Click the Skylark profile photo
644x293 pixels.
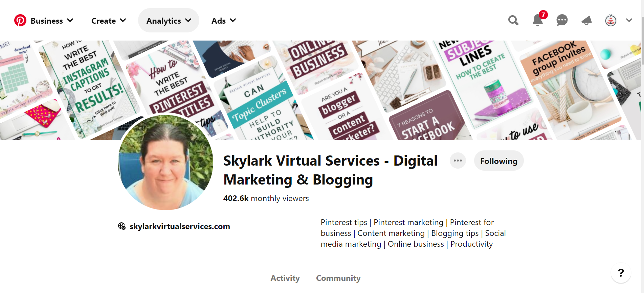tap(165, 163)
